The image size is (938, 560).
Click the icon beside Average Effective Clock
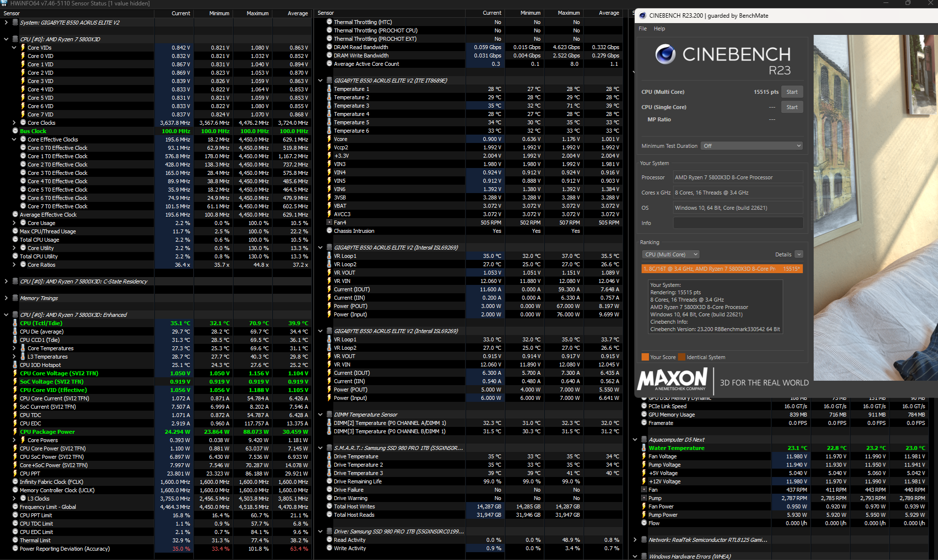[x=15, y=215]
